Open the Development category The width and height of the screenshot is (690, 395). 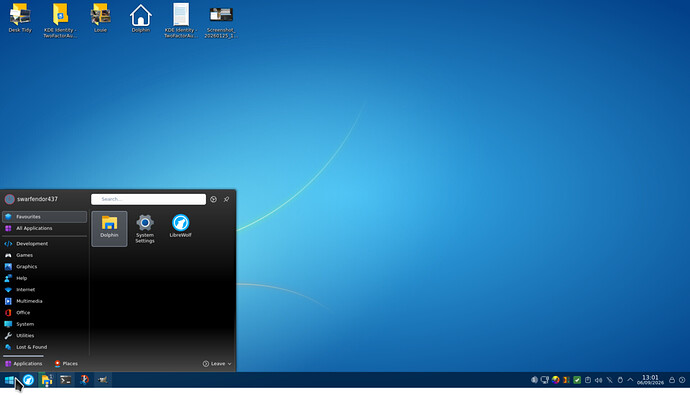(x=44, y=244)
